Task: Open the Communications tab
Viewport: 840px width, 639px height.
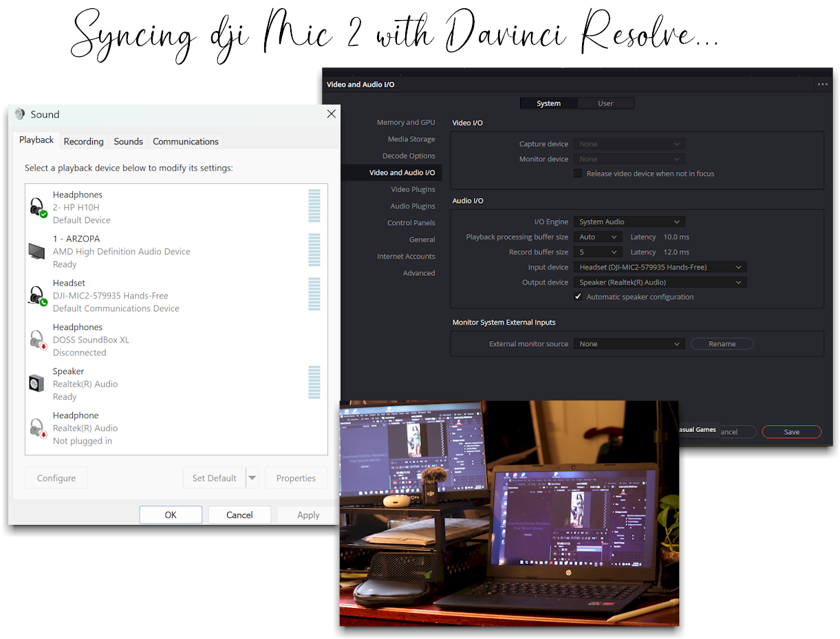Action: tap(186, 141)
